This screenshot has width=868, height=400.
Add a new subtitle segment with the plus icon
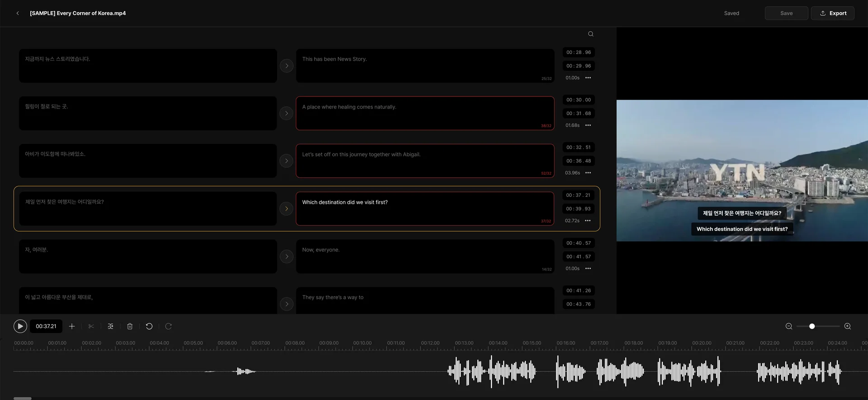[x=72, y=326]
